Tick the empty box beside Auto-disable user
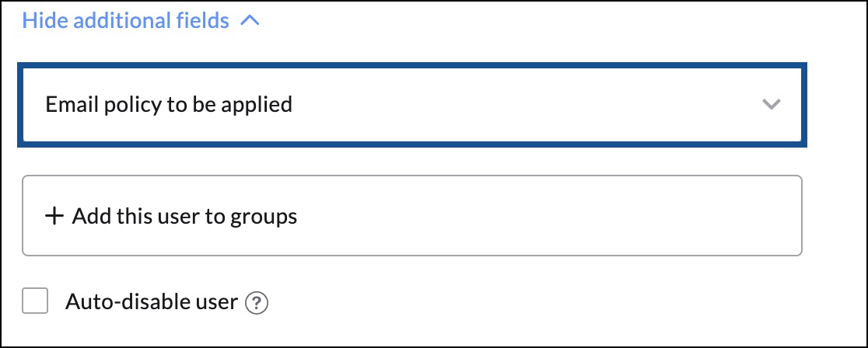 [35, 301]
